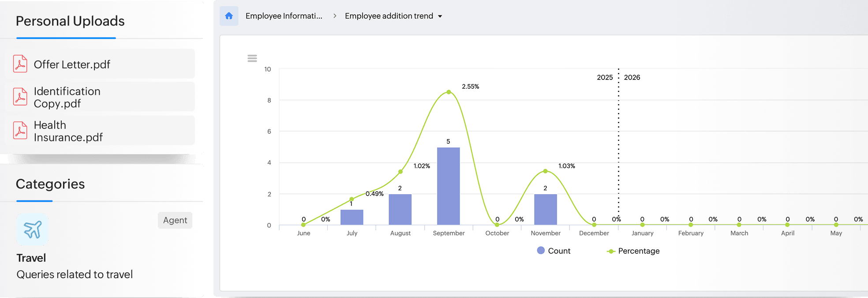Select the August bar in chart

400,209
